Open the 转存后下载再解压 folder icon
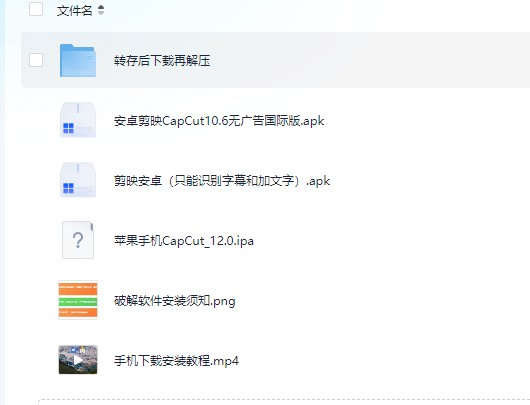 (x=78, y=61)
